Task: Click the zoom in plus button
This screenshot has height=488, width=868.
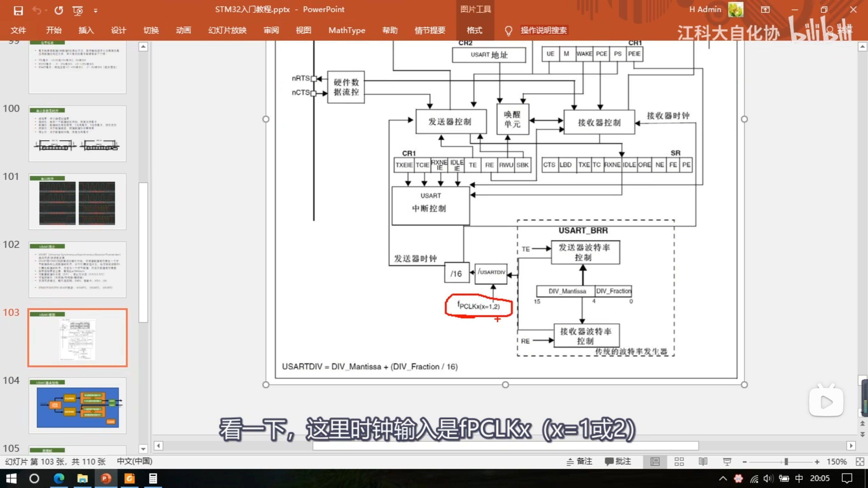Action: pyautogui.click(x=817, y=462)
